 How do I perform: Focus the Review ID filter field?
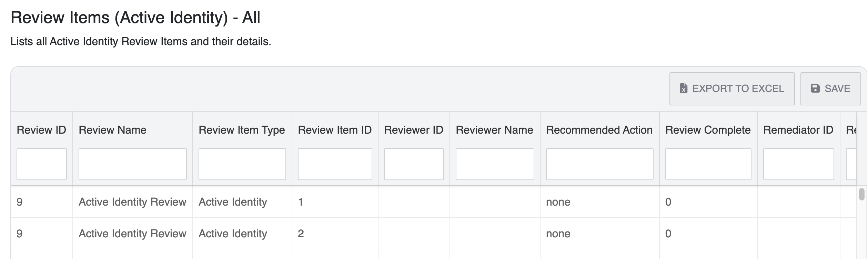(x=41, y=164)
